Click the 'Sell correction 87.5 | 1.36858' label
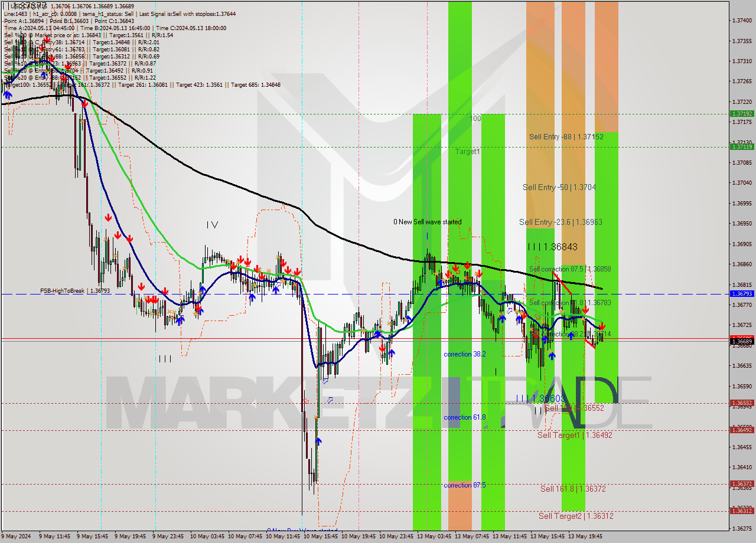 coord(570,269)
